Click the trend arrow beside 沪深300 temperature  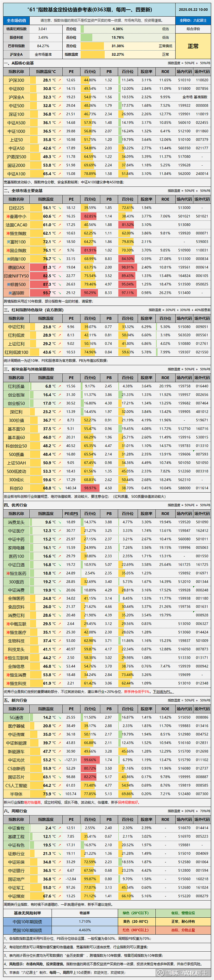pos(60,80)
